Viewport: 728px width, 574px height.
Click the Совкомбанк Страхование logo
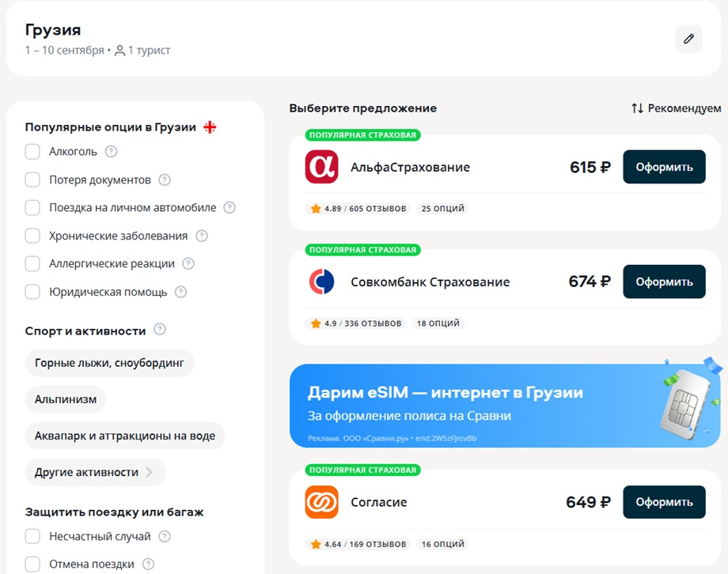pos(321,281)
